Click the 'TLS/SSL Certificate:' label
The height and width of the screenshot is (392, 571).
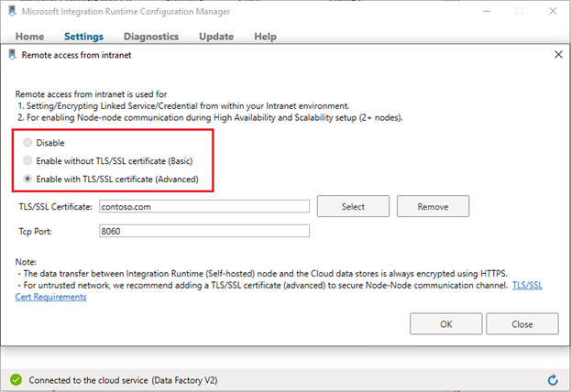pyautogui.click(x=55, y=207)
